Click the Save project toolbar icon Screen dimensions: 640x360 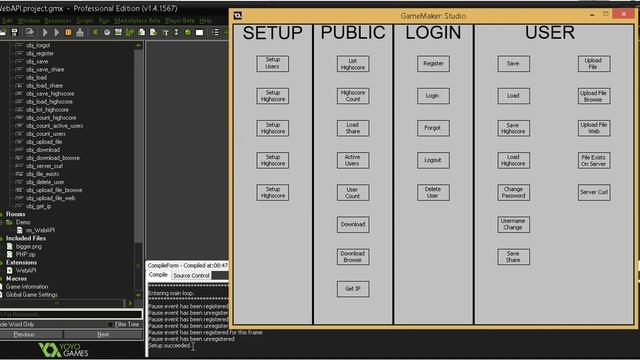point(15,32)
